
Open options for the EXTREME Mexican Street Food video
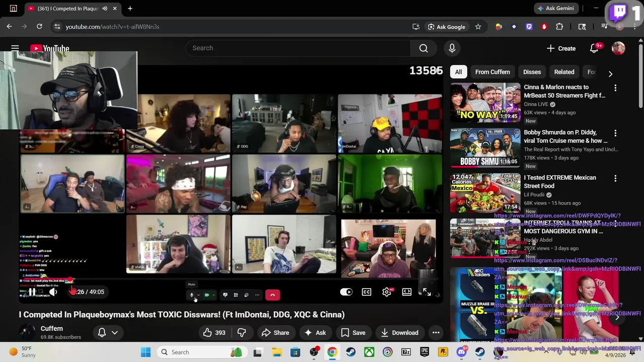pos(615,178)
